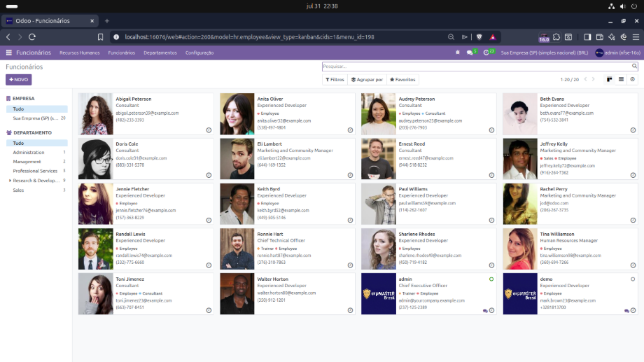Open the conversations messages icon
The height and width of the screenshot is (362, 644).
[470, 53]
